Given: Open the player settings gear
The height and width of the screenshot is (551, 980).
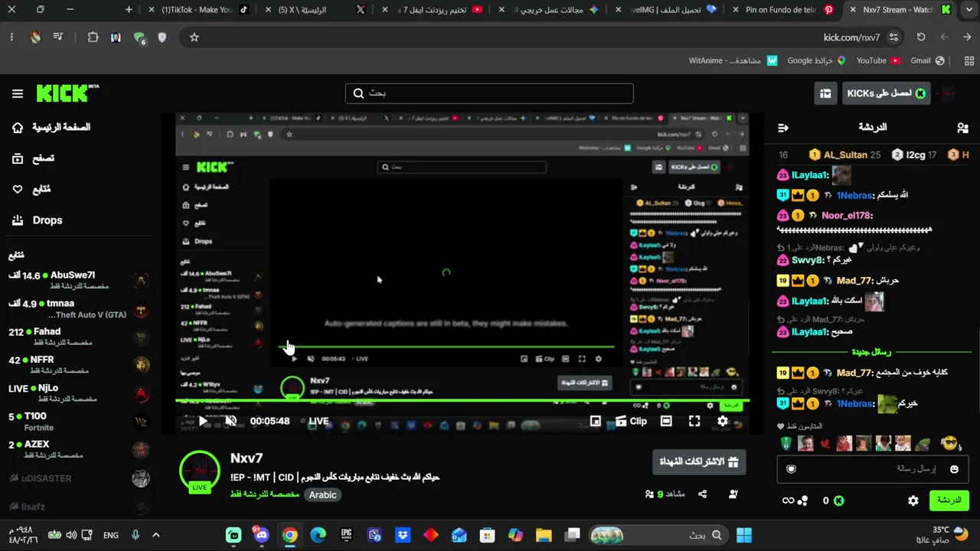Looking at the screenshot, I should click(x=723, y=421).
